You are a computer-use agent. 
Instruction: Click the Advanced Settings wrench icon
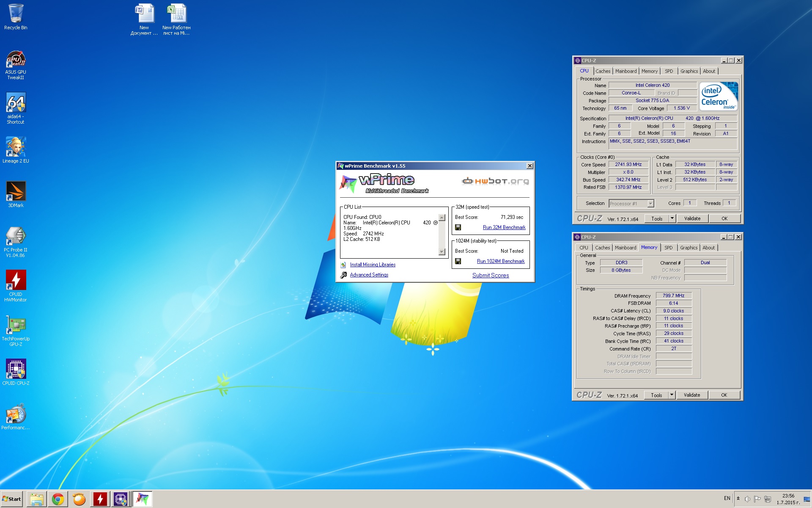click(343, 275)
